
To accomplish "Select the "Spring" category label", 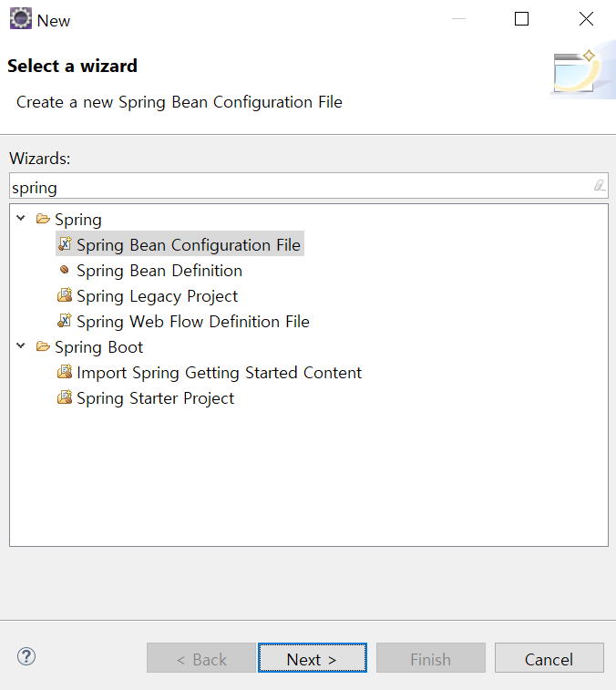I will pyautogui.click(x=78, y=220).
